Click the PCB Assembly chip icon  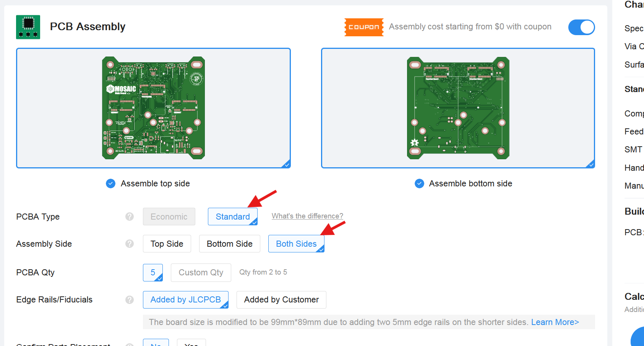28,27
